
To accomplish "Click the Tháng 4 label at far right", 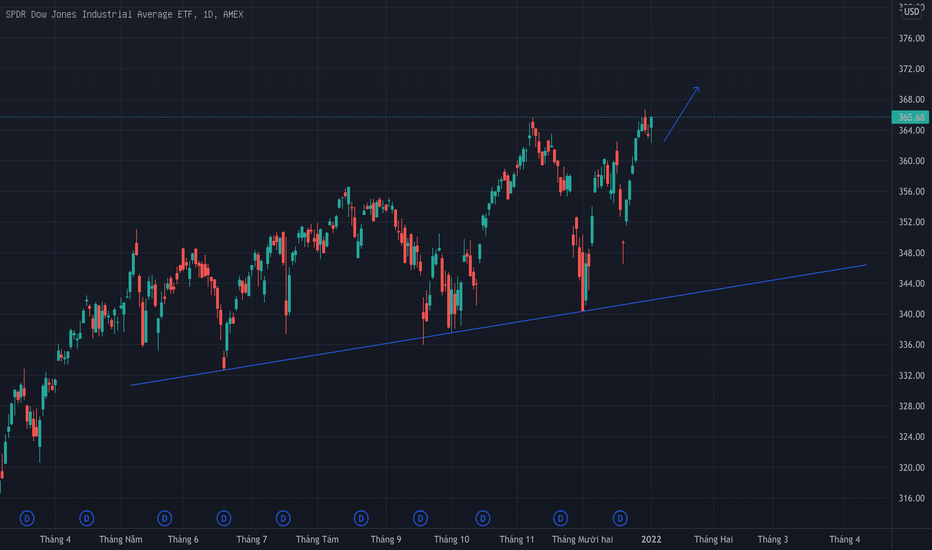I will coord(844,539).
